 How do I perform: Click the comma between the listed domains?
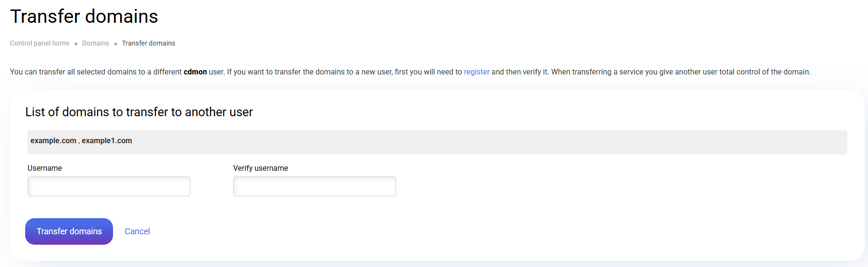click(x=79, y=141)
